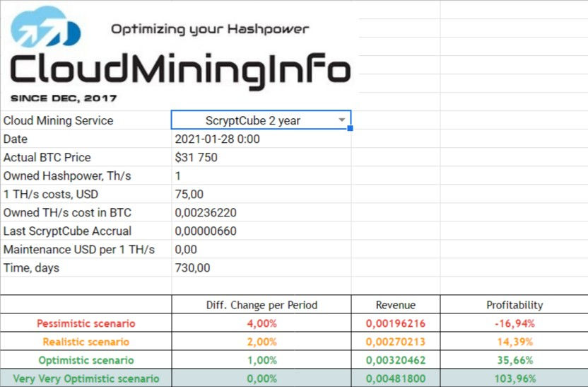Open the Cloud Mining Service dropdown arrow

341,120
